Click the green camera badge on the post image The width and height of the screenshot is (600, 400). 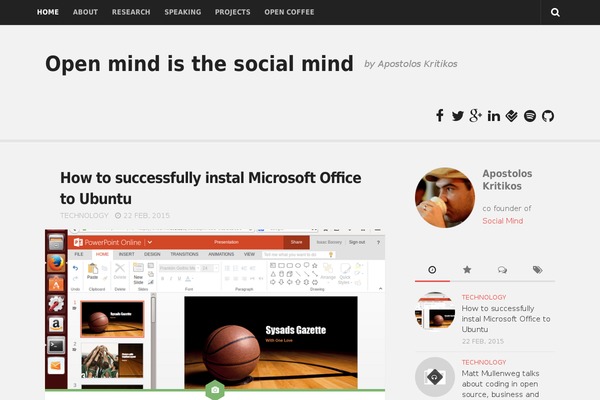coord(215,390)
